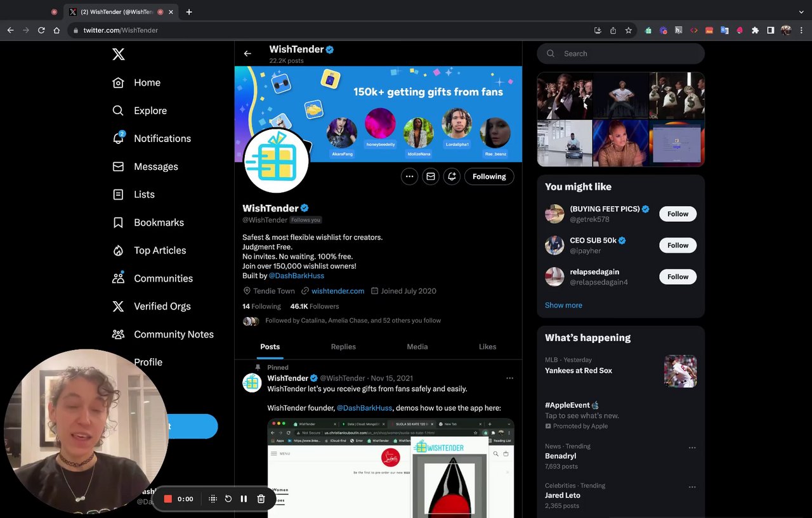This screenshot has height=518, width=812.
Task: Follow (BUYING FEET PICS) account
Action: coord(678,214)
